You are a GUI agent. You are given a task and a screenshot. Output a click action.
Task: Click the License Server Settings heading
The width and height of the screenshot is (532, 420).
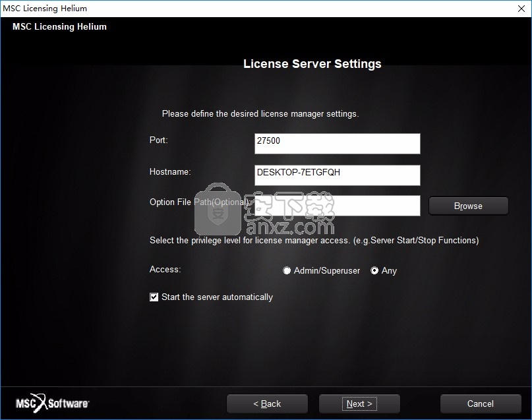tap(312, 64)
